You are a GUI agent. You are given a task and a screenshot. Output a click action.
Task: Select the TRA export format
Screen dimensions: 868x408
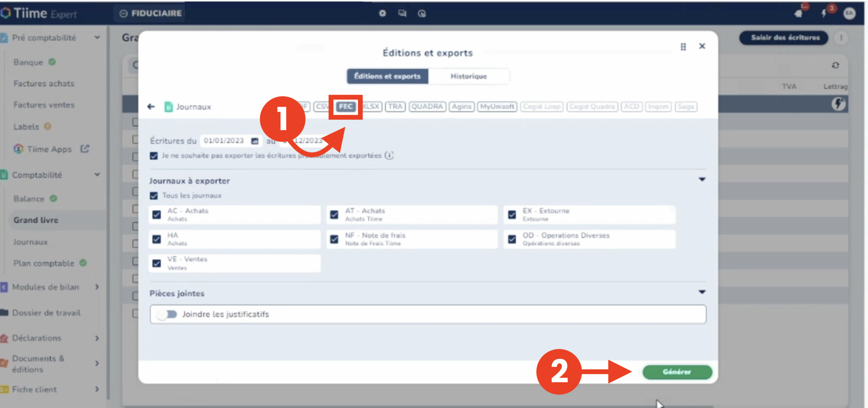pos(395,107)
